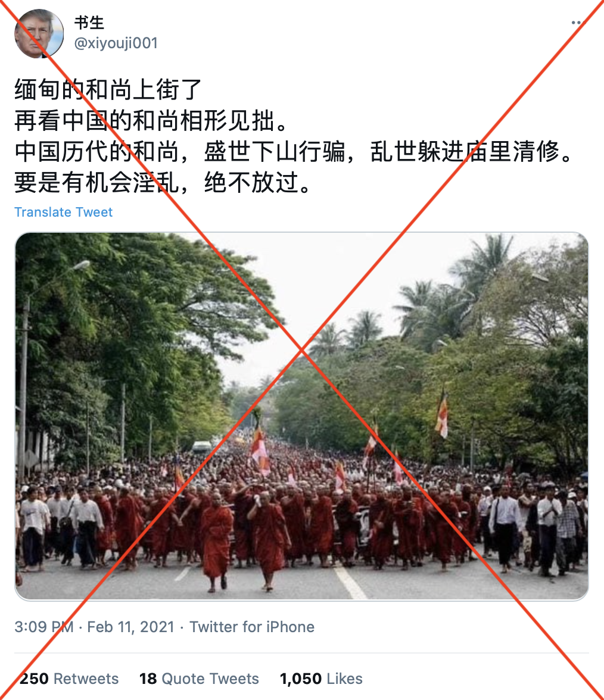Viewport: 604px width, 700px height.
Task: Open the tweet's more options ellipsis menu
Action: [577, 23]
